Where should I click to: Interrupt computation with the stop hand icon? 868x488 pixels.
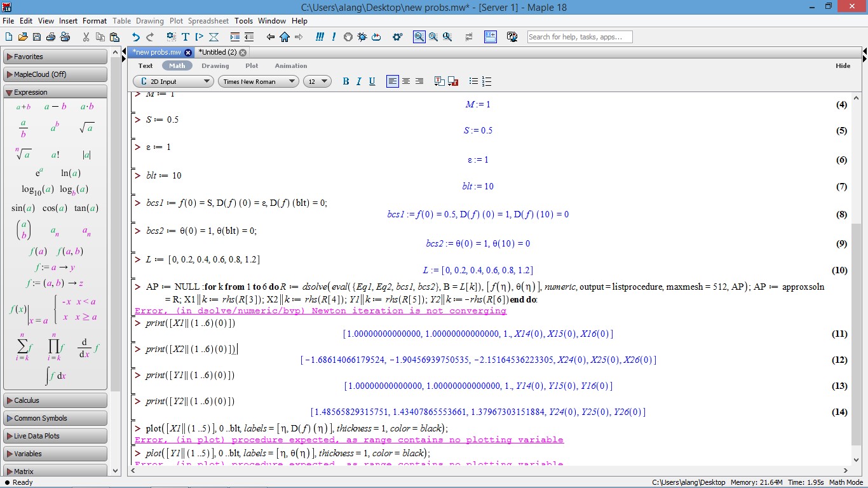point(348,37)
